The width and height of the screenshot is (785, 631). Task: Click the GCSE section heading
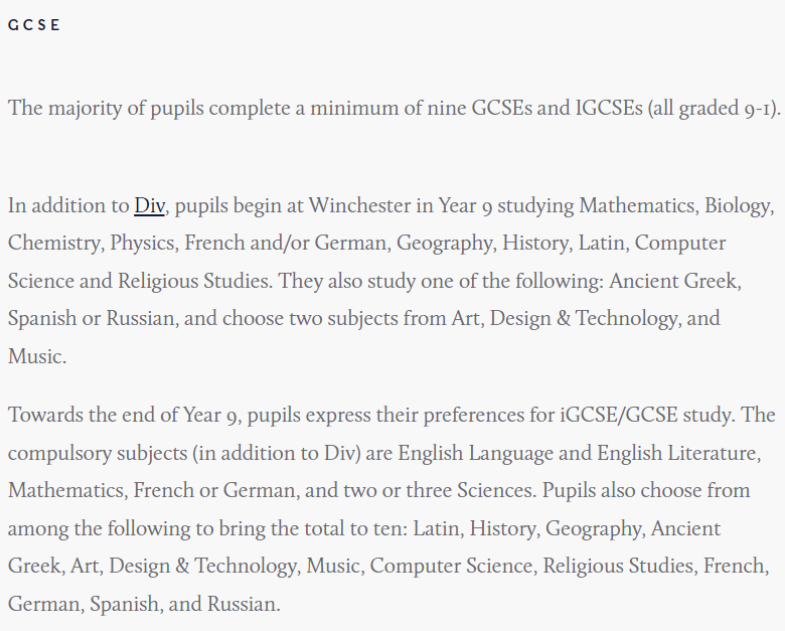(34, 25)
